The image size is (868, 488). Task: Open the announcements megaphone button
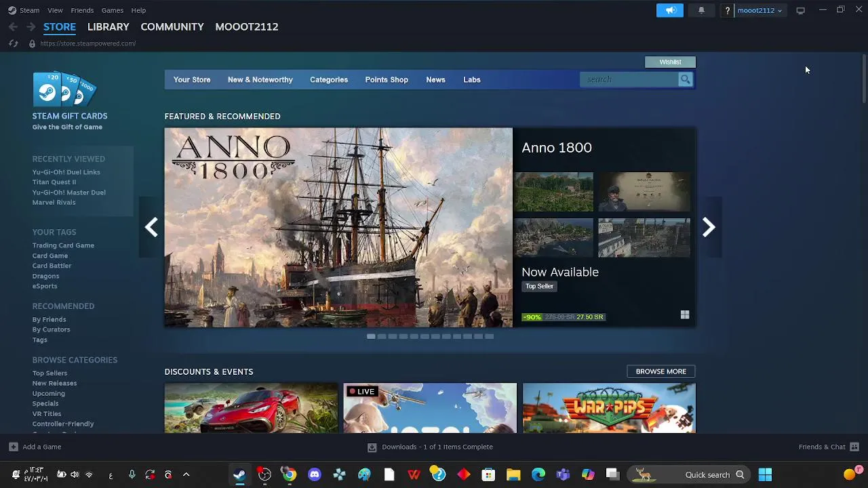pyautogui.click(x=670, y=10)
